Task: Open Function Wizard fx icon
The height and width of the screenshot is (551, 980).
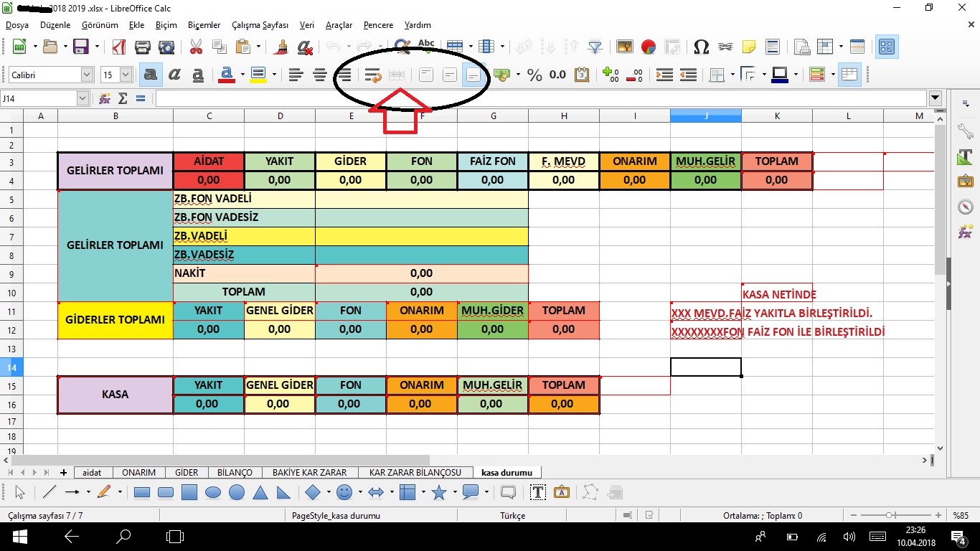Action: 105,98
